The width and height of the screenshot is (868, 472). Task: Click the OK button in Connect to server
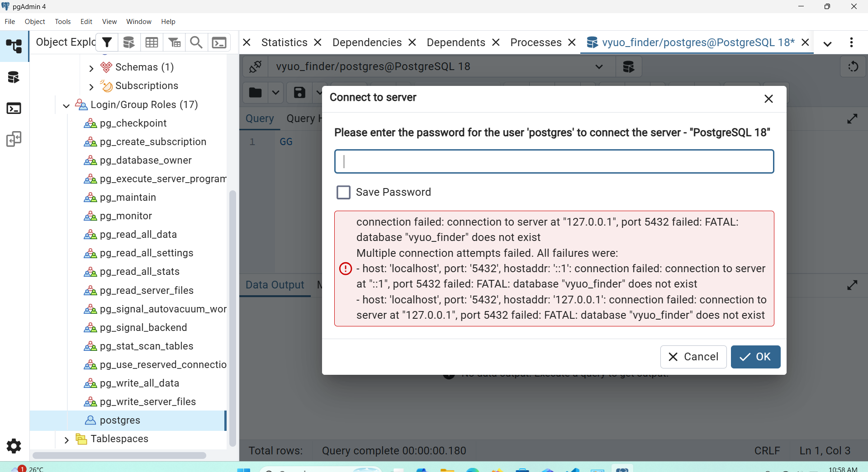pyautogui.click(x=755, y=357)
